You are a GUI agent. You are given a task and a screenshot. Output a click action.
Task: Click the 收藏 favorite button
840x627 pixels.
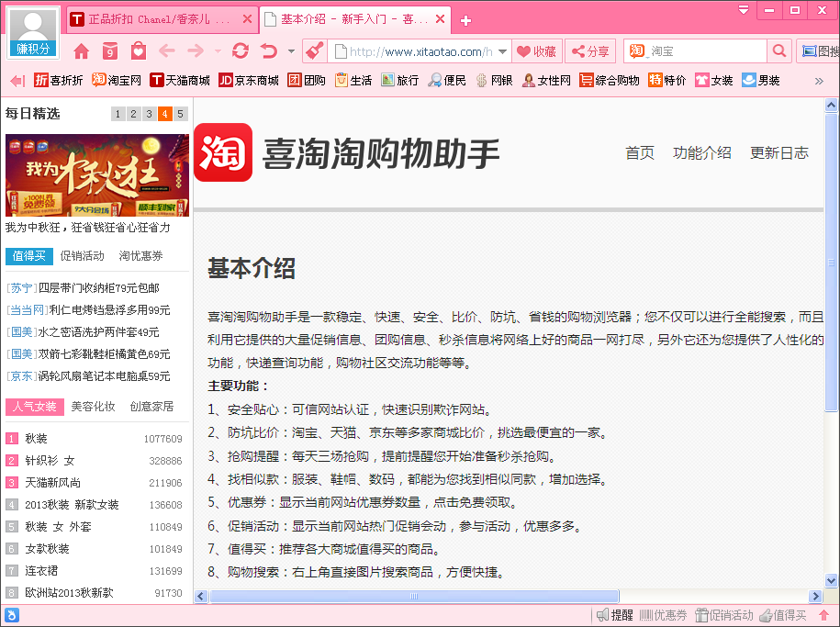(x=537, y=51)
